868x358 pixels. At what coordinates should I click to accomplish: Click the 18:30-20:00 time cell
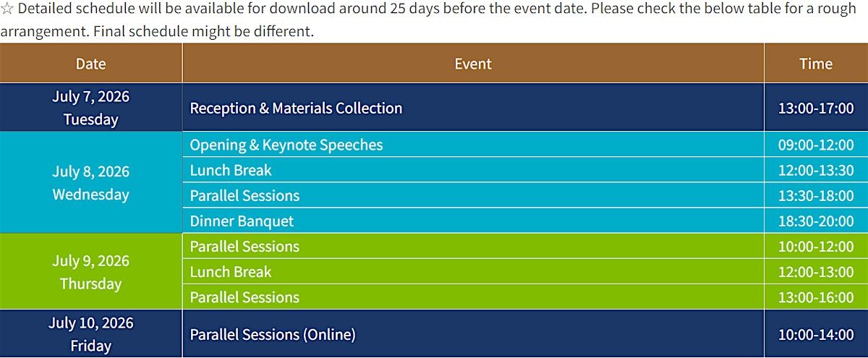point(815,221)
